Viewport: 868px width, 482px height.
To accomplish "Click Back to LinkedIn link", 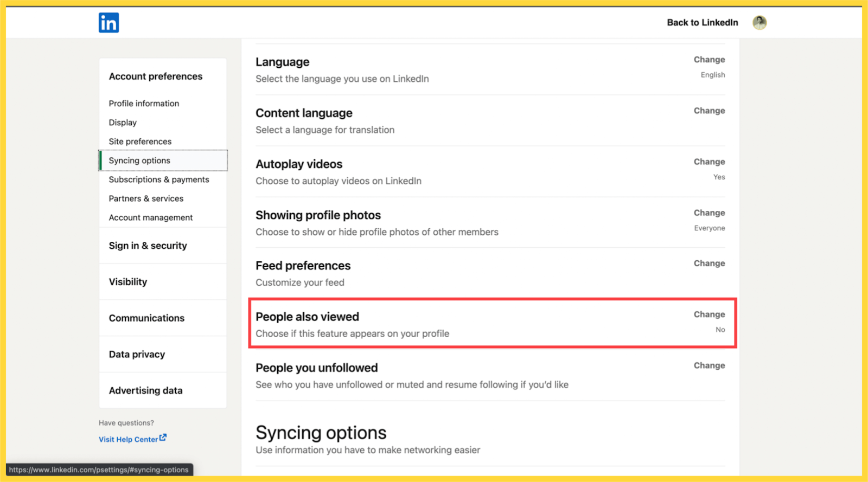I will click(x=702, y=22).
